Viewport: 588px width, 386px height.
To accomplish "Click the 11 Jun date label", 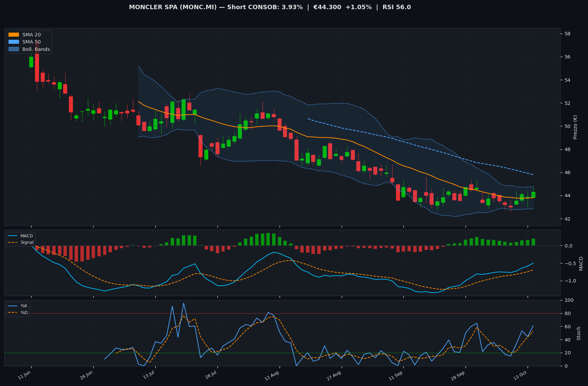I will tap(24, 375).
